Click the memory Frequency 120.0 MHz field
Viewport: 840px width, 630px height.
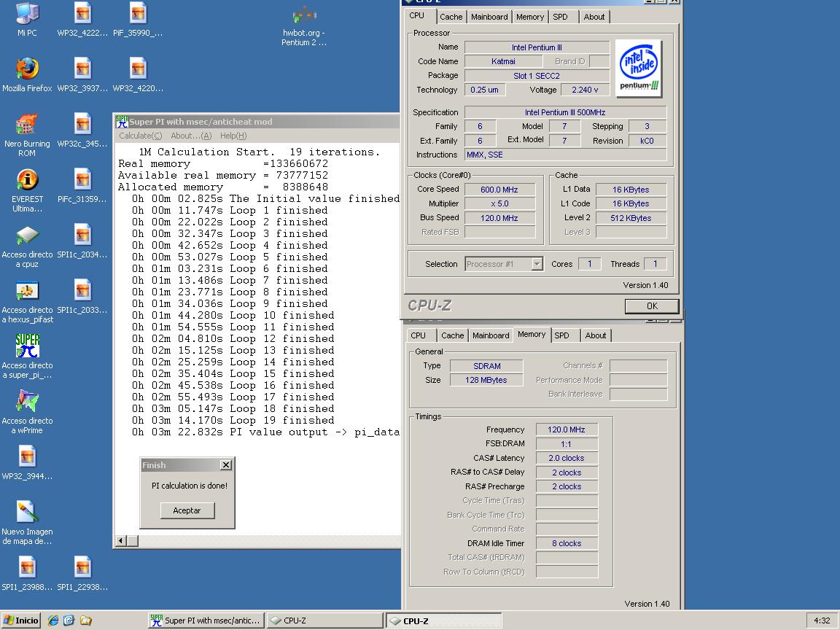567,429
